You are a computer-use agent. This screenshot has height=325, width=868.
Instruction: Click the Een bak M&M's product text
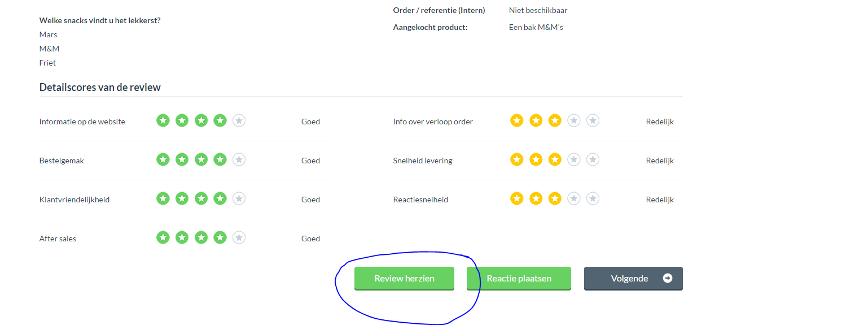pos(536,27)
